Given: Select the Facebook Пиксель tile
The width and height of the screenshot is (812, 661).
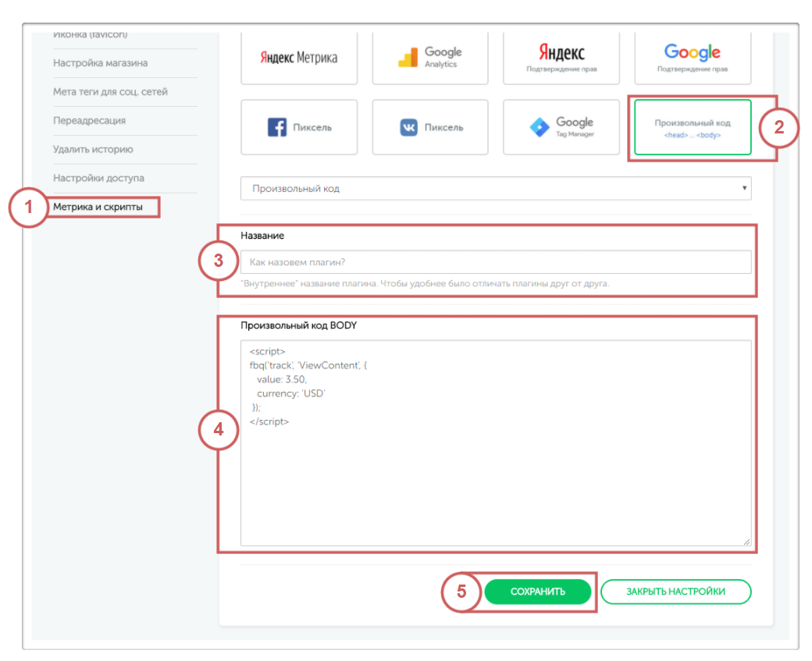Looking at the screenshot, I should pos(298,127).
